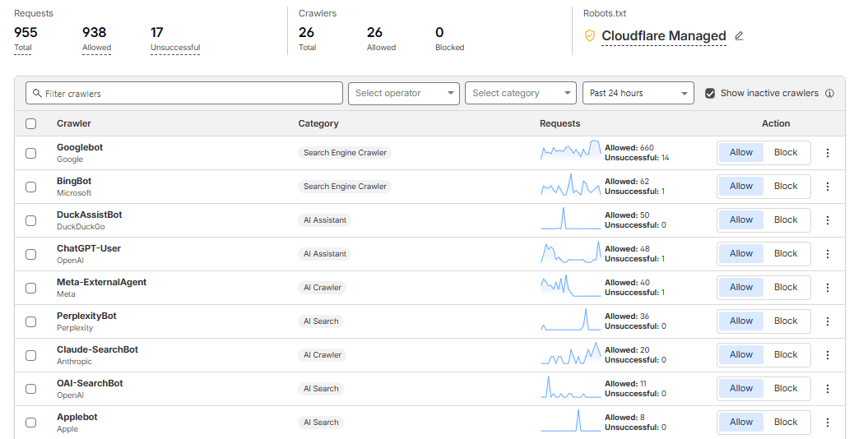Screen dimensions: 868x439
Task: Block the OAI-SearchBot crawler
Action: pyautogui.click(x=786, y=389)
